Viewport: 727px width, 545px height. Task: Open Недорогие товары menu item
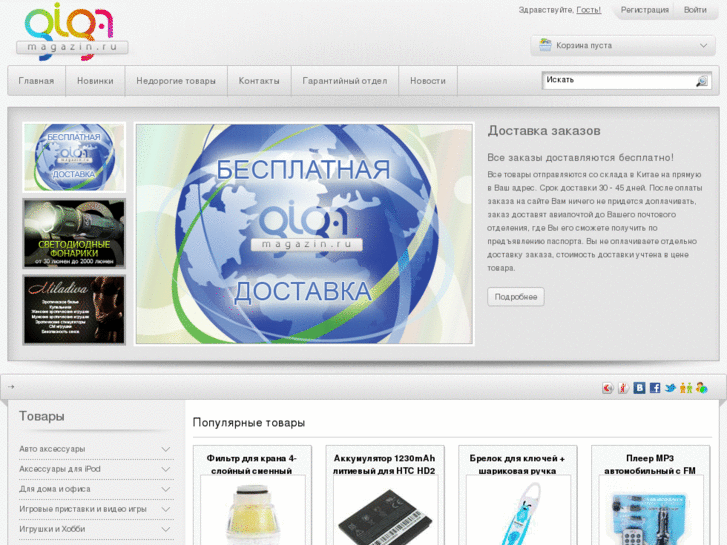click(176, 81)
